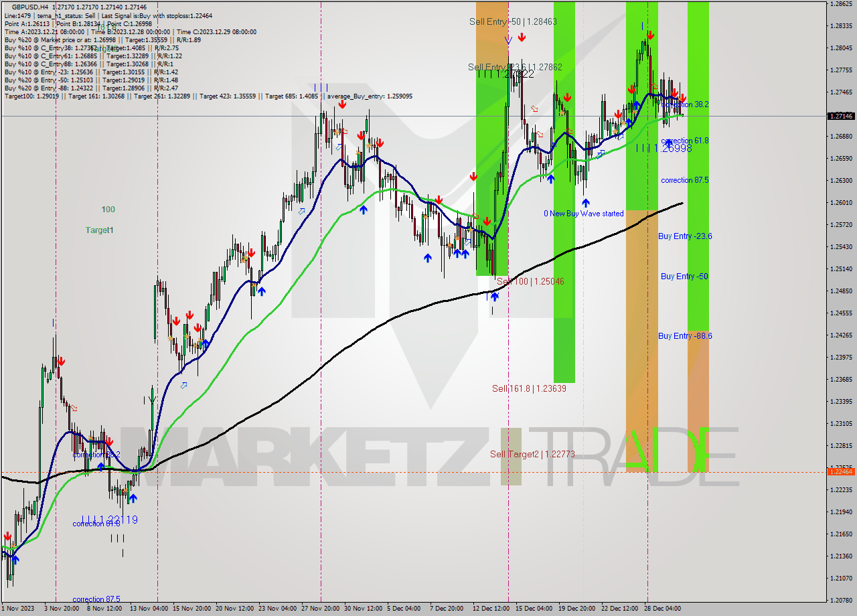Click the '0 New Buy Wave started' label
The height and width of the screenshot is (616, 857).
pyautogui.click(x=583, y=214)
